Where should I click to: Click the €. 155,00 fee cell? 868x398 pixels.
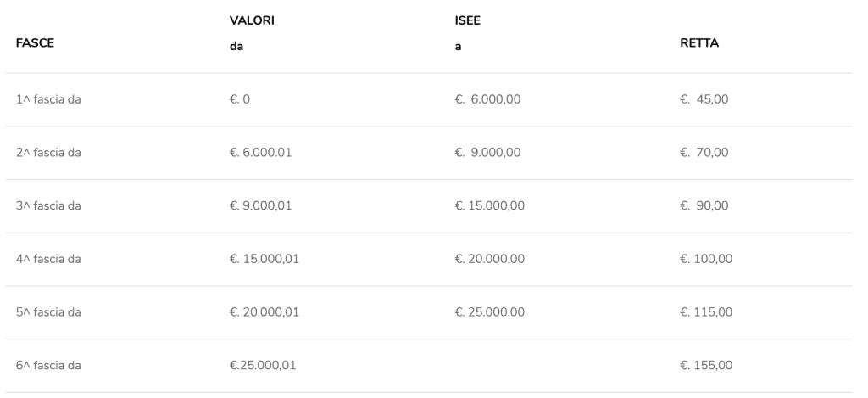coord(706,365)
